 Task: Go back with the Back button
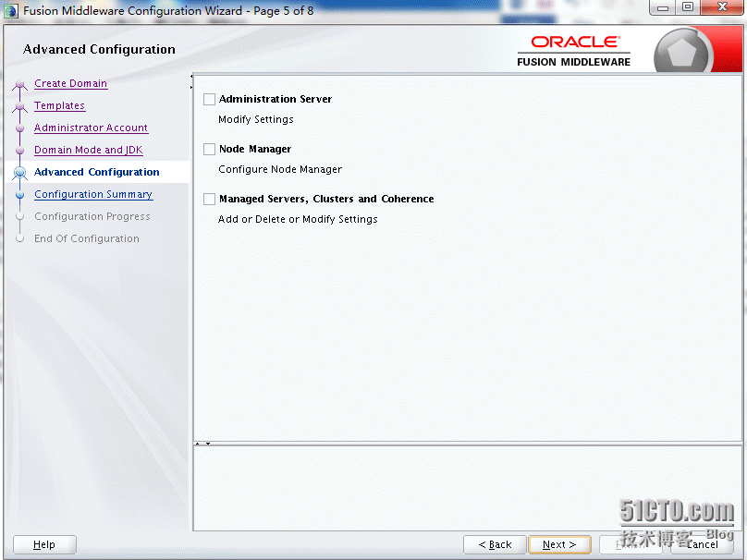(495, 544)
